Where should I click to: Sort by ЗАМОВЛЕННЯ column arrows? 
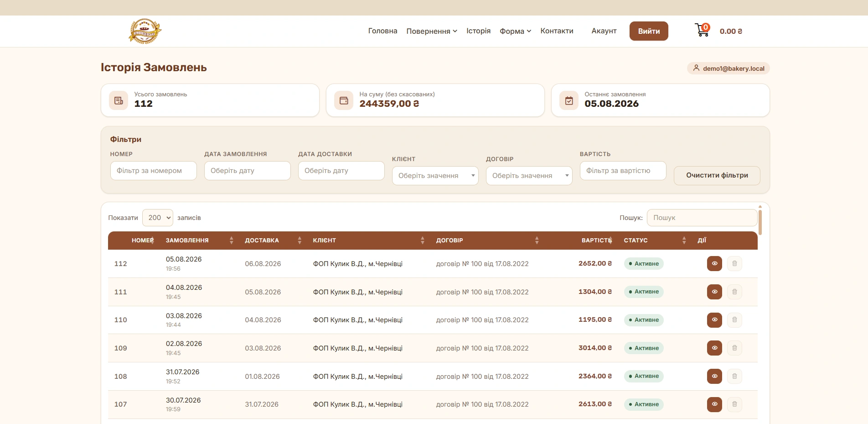click(x=232, y=241)
